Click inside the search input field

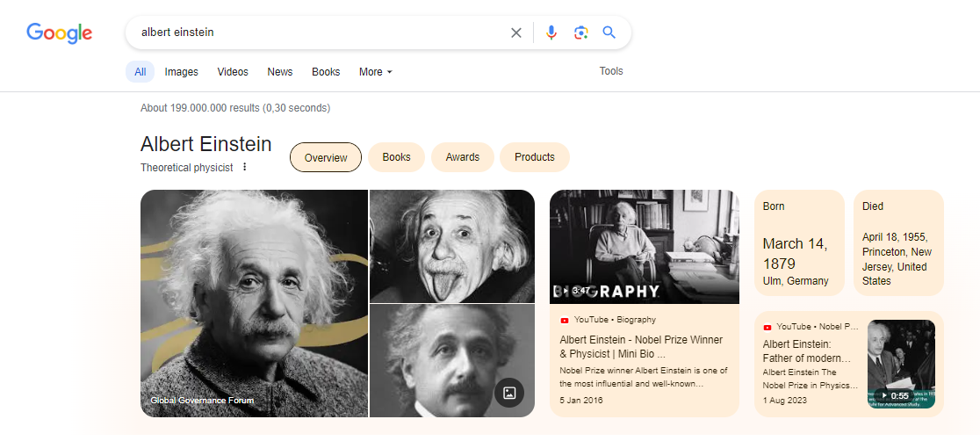316,33
